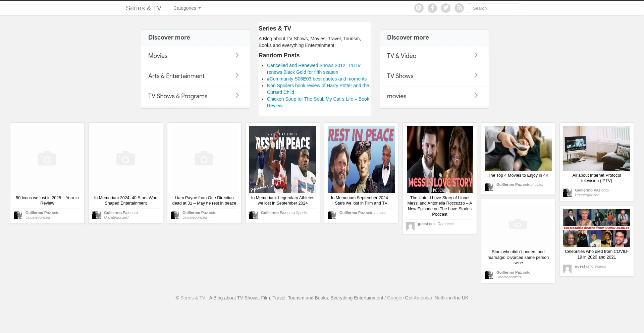This screenshot has height=333, width=644.
Task: Click guest avatar under COVID-19 celebrities post
Action: coord(567,269)
